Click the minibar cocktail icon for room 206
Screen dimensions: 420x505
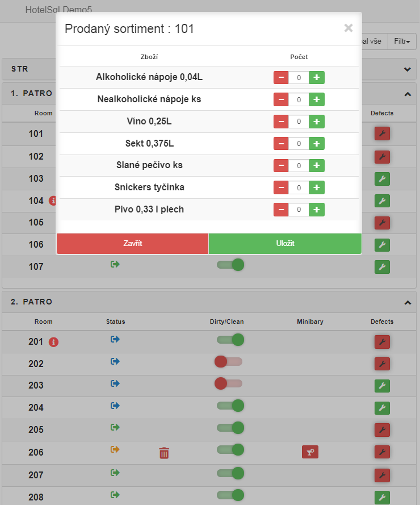tap(310, 452)
